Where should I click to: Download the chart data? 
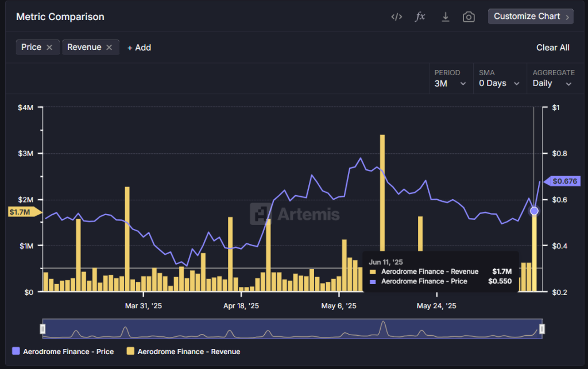[x=445, y=17]
